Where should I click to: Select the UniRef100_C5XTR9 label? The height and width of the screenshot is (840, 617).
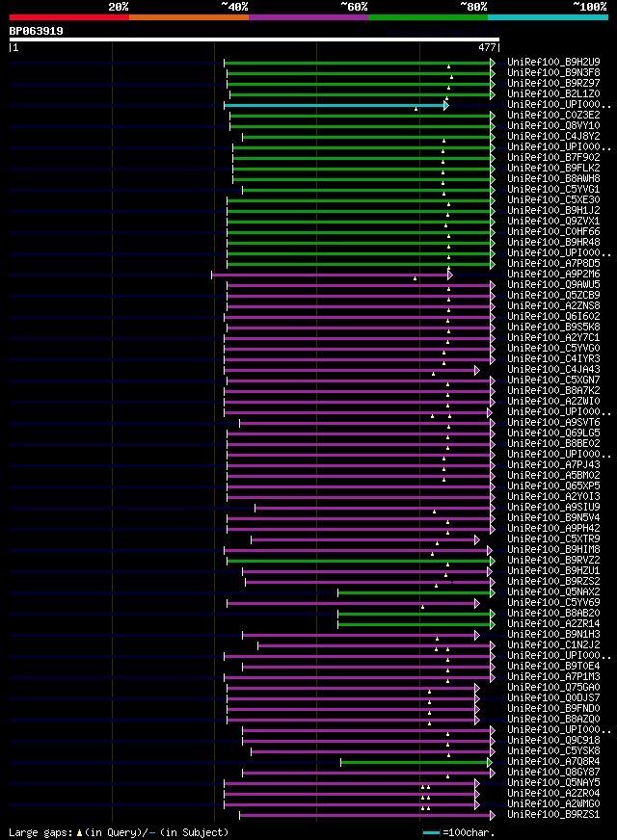point(553,539)
